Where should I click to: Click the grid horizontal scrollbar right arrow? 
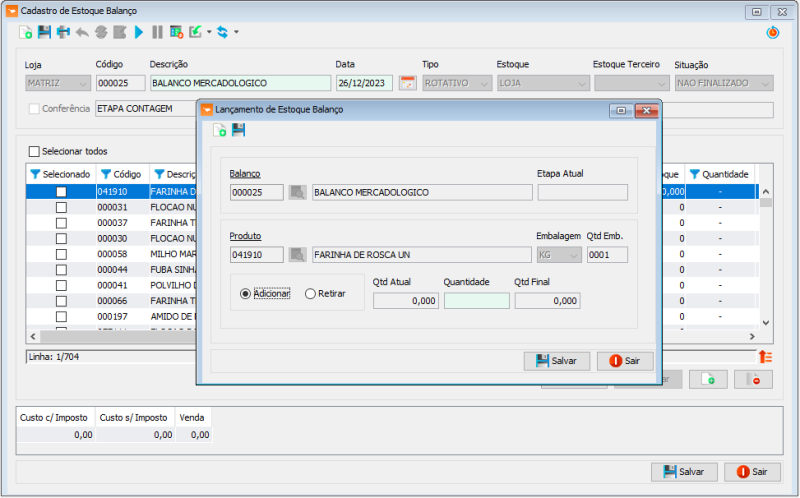click(752, 336)
